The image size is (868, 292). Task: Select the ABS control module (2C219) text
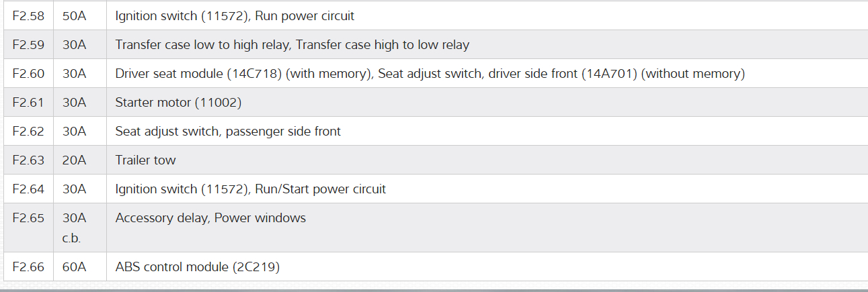click(197, 267)
